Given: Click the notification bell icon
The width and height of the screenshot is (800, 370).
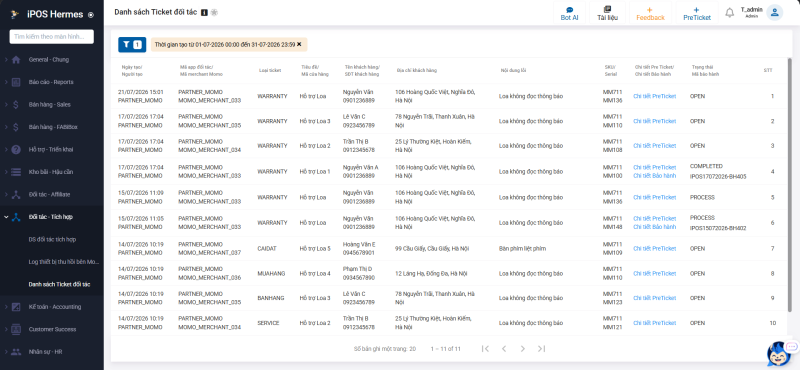Looking at the screenshot, I should 730,13.
